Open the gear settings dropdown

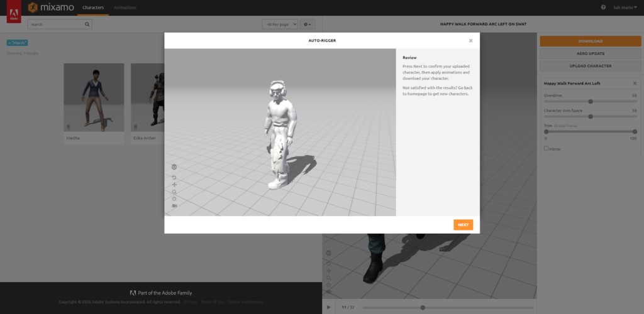307,24
